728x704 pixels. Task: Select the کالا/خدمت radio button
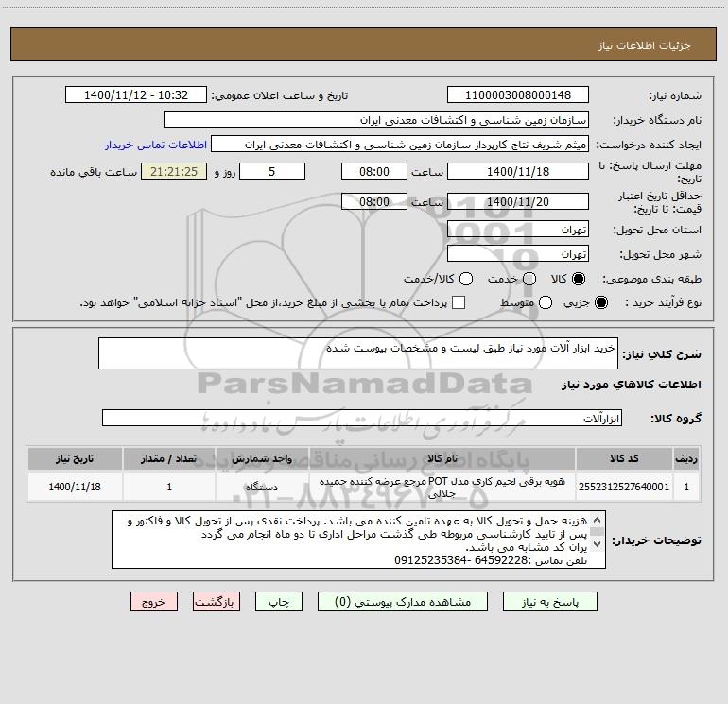[x=466, y=279]
